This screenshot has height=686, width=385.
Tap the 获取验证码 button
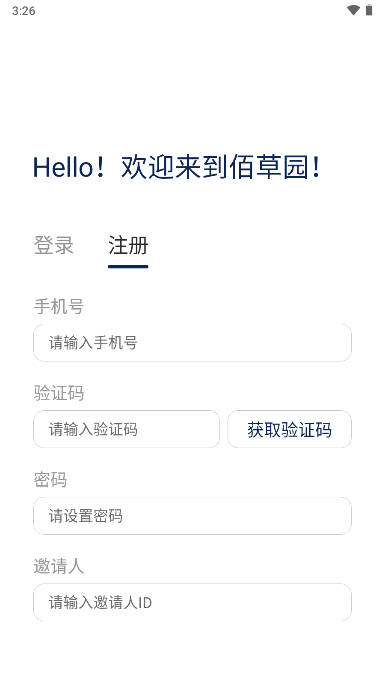[290, 429]
